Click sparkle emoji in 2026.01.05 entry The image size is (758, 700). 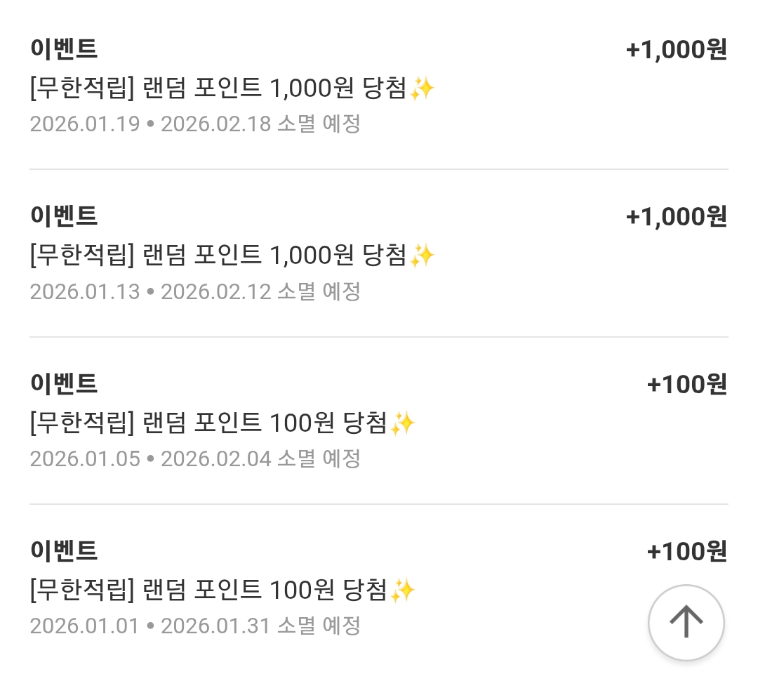point(403,423)
